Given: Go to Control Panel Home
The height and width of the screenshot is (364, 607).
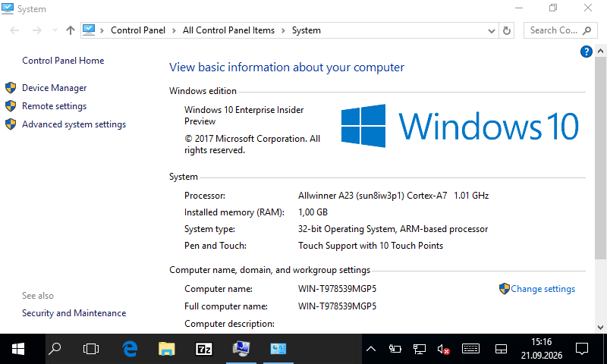Looking at the screenshot, I should click(63, 61).
